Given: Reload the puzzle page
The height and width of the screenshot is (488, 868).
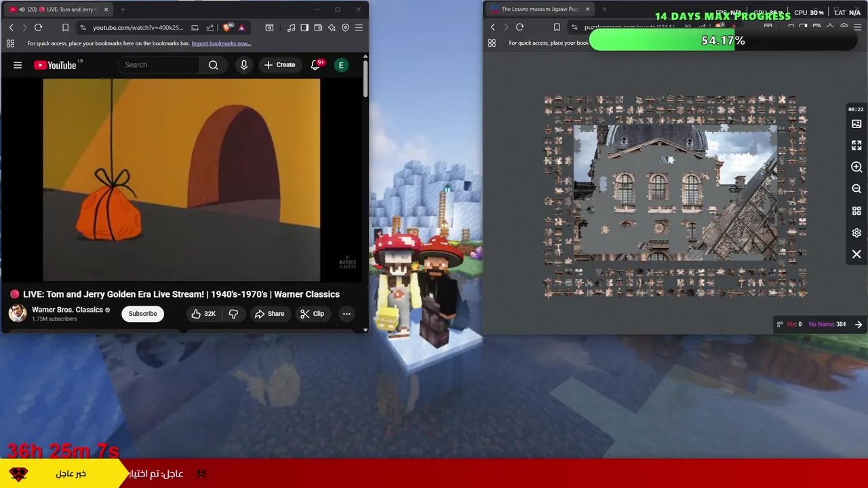Looking at the screenshot, I should click(520, 27).
